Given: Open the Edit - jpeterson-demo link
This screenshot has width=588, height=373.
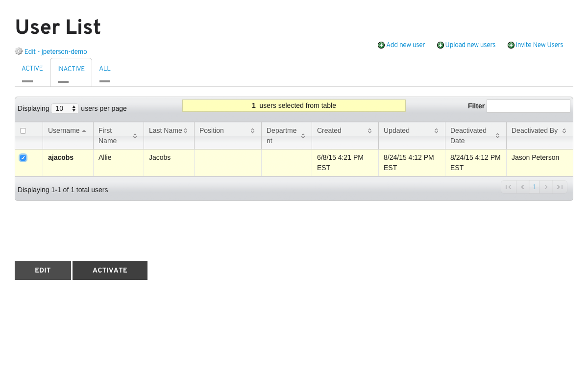Looking at the screenshot, I should (x=56, y=52).
